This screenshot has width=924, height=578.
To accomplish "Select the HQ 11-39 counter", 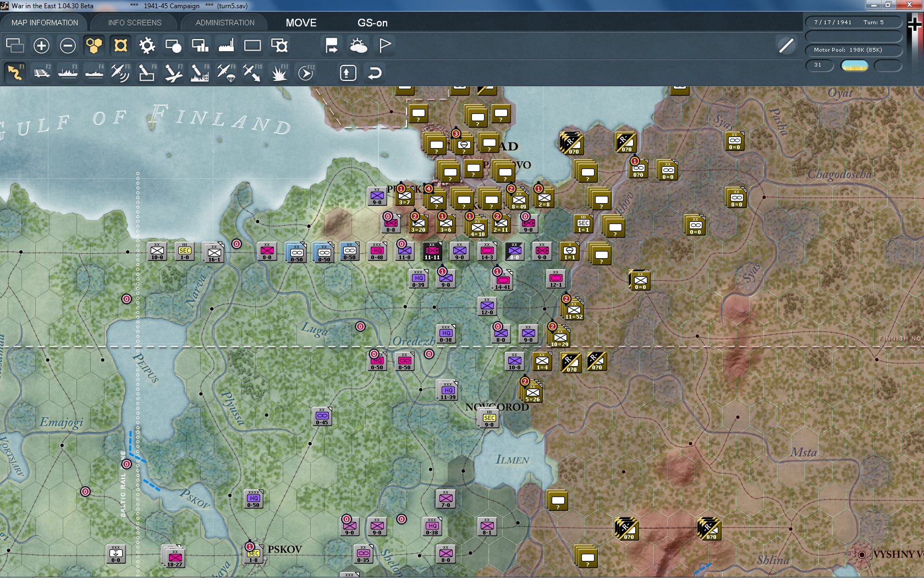I will [x=448, y=390].
